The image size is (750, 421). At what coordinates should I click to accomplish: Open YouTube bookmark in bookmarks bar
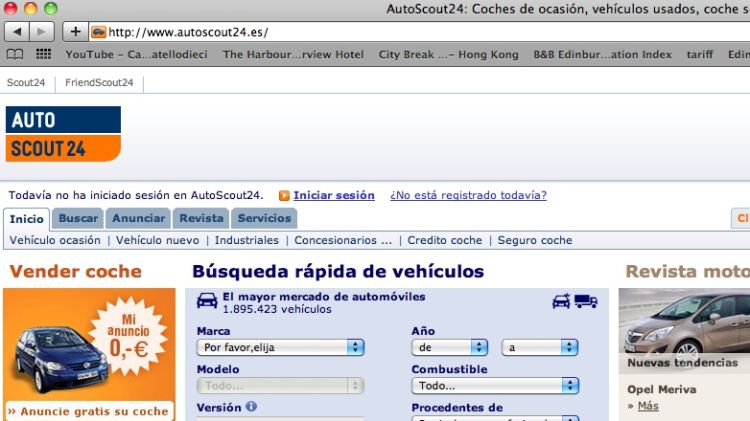136,55
